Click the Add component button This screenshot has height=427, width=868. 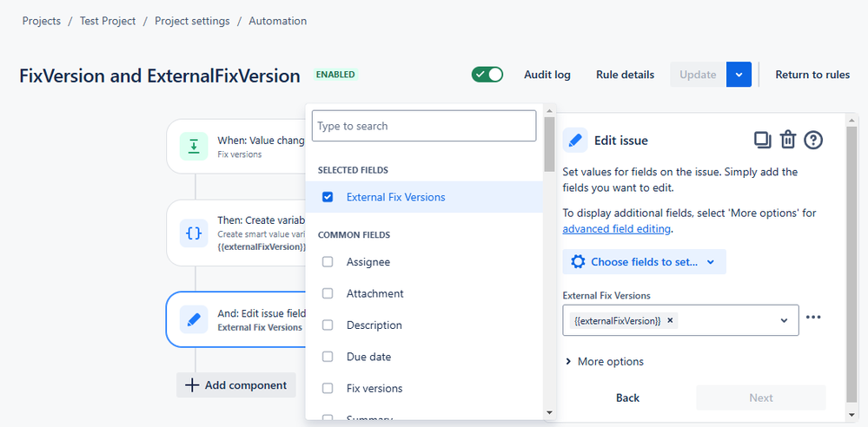[x=236, y=385]
